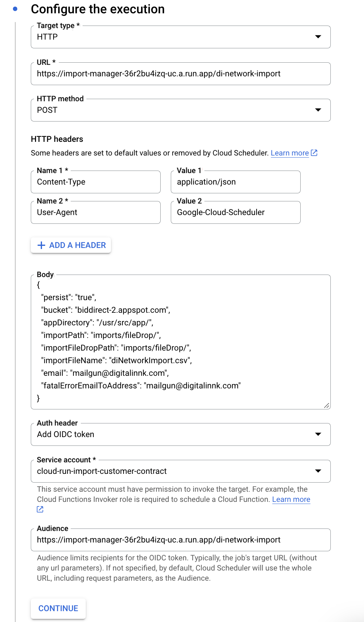Click the Value 2 field Google-Cloud-Scheduler
The width and height of the screenshot is (364, 622).
(236, 212)
